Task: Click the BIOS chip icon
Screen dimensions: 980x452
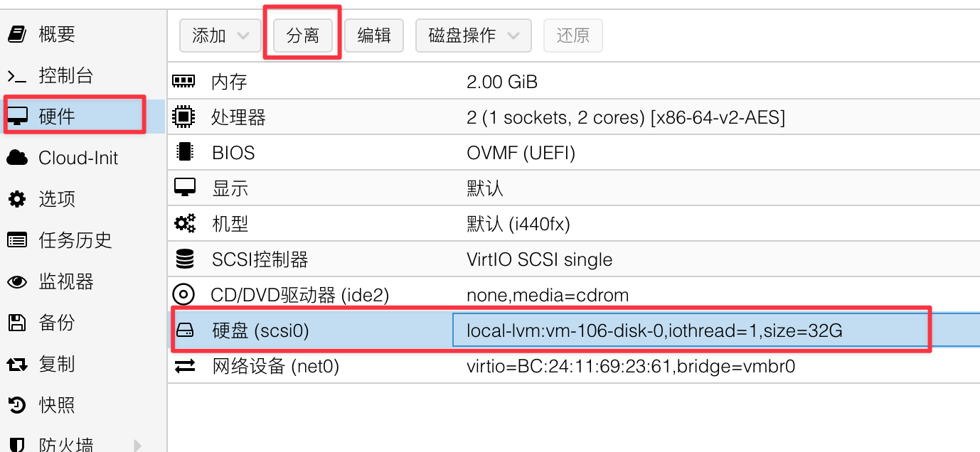Action: 184,153
